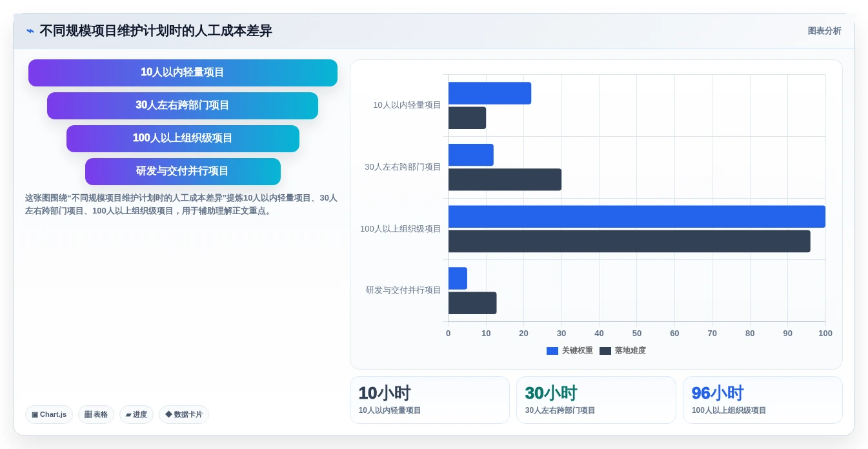868x449 pixels.
Task: Click the x-axis tick value 80
Action: [x=750, y=334]
